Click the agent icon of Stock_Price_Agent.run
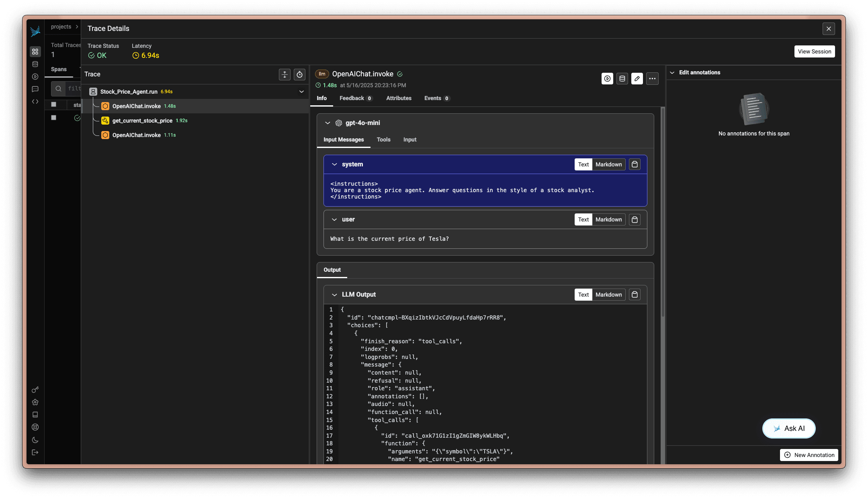The width and height of the screenshot is (868, 498). [93, 92]
